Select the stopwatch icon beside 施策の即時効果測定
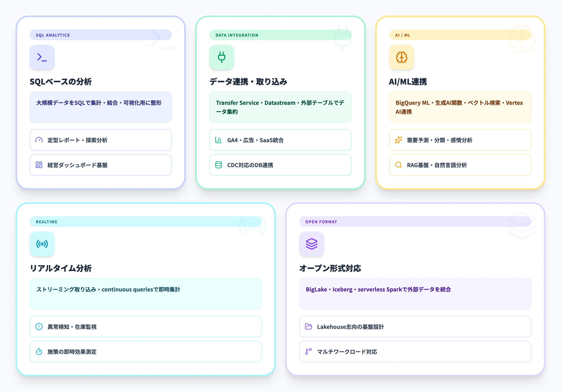The width and height of the screenshot is (561, 392). [x=39, y=352]
